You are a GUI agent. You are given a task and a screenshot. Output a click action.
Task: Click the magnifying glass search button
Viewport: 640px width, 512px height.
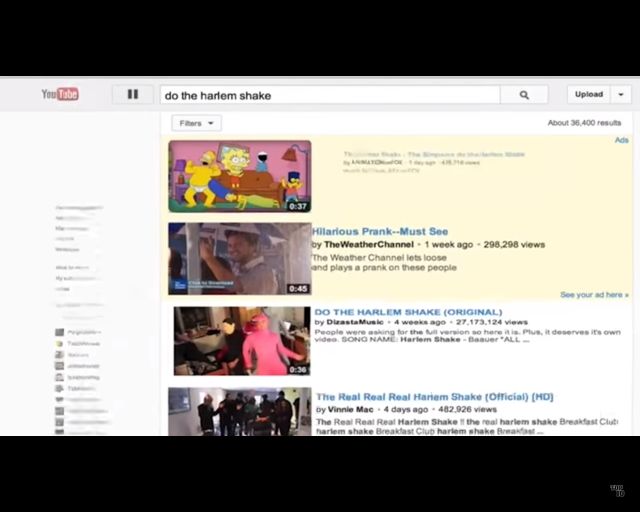524,95
